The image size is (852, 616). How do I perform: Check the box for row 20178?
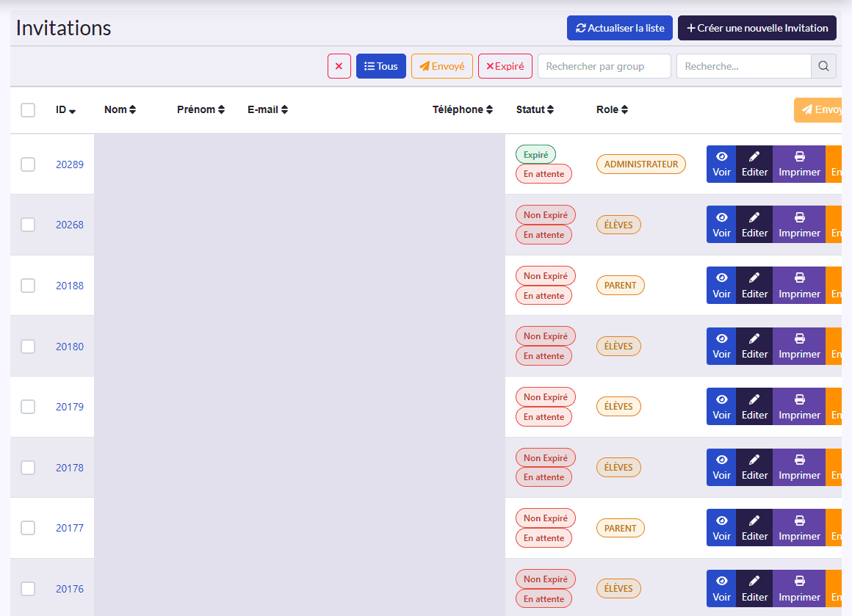pyautogui.click(x=28, y=467)
